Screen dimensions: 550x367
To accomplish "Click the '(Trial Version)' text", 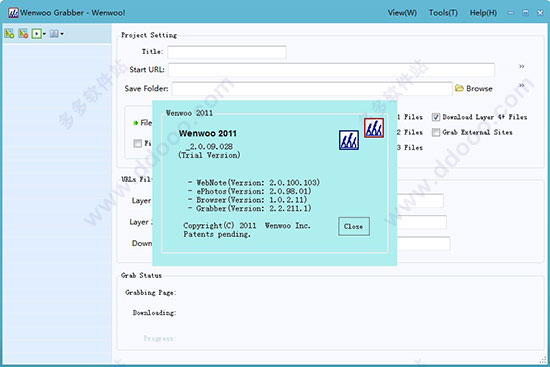I will [x=209, y=155].
